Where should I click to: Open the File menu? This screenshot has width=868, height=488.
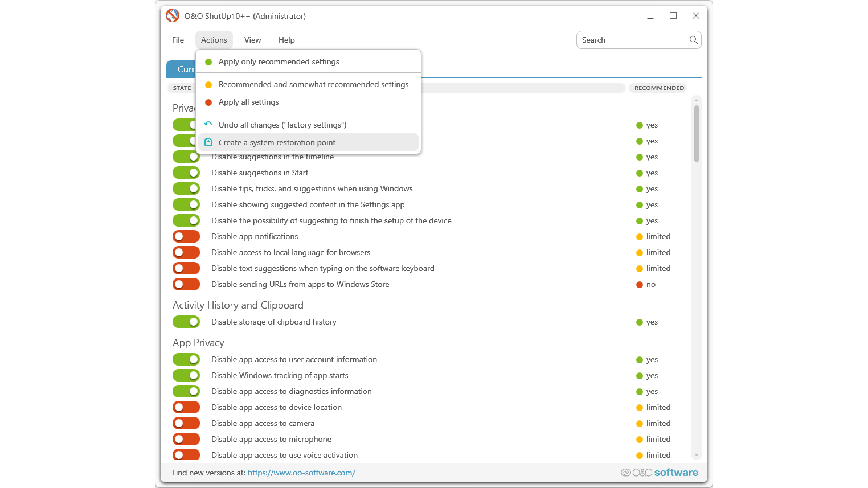(178, 40)
